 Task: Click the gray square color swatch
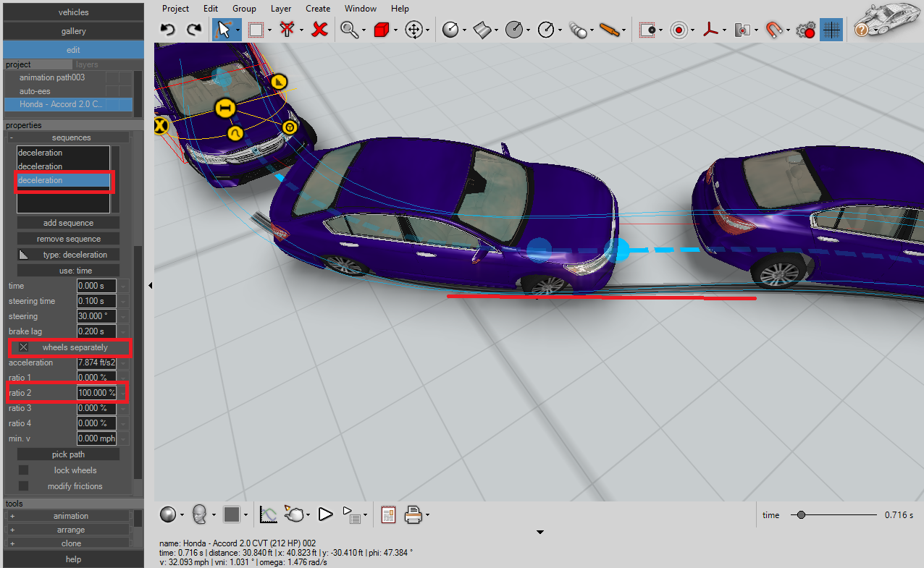click(x=232, y=514)
